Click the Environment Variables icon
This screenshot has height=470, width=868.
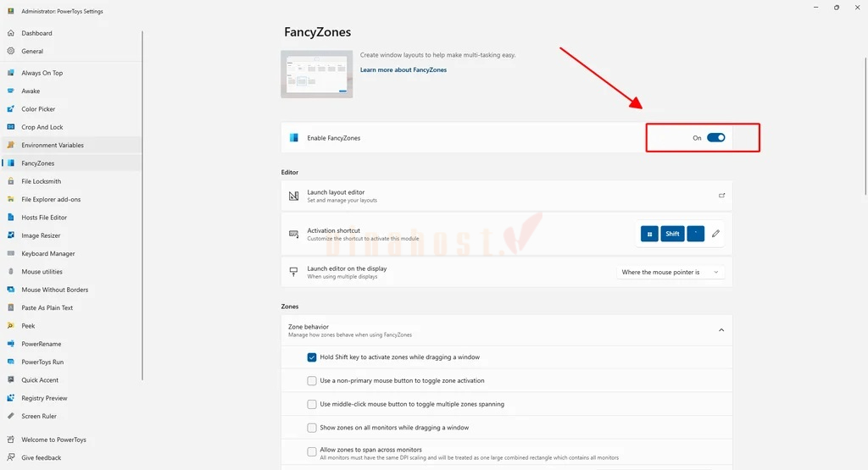click(x=10, y=145)
